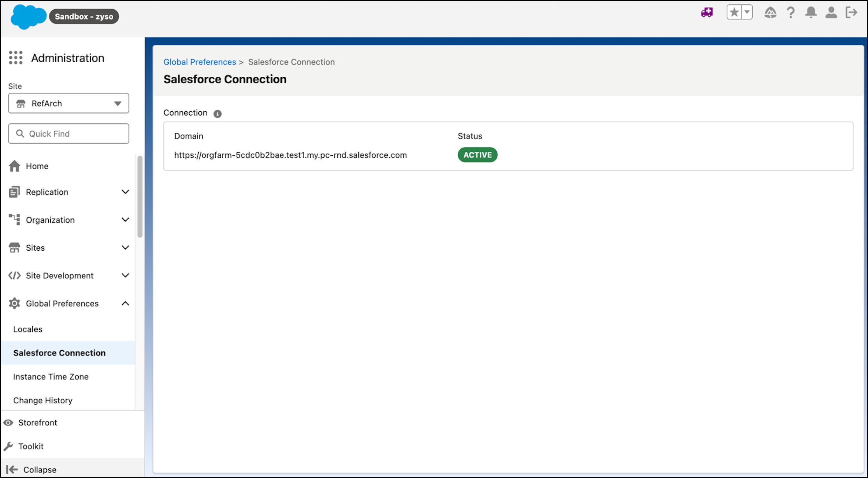
Task: Expand the Organization section chevron
Action: (125, 220)
